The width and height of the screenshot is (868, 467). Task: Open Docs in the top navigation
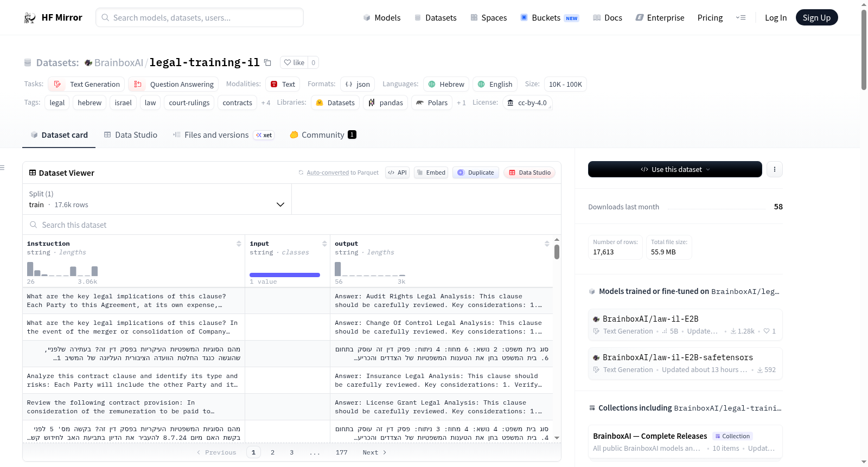coord(608,18)
